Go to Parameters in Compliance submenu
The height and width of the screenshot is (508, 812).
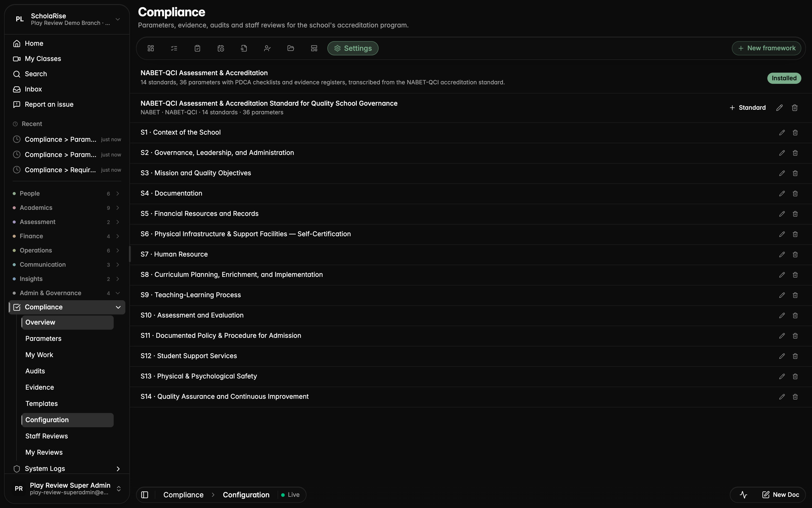click(67, 339)
